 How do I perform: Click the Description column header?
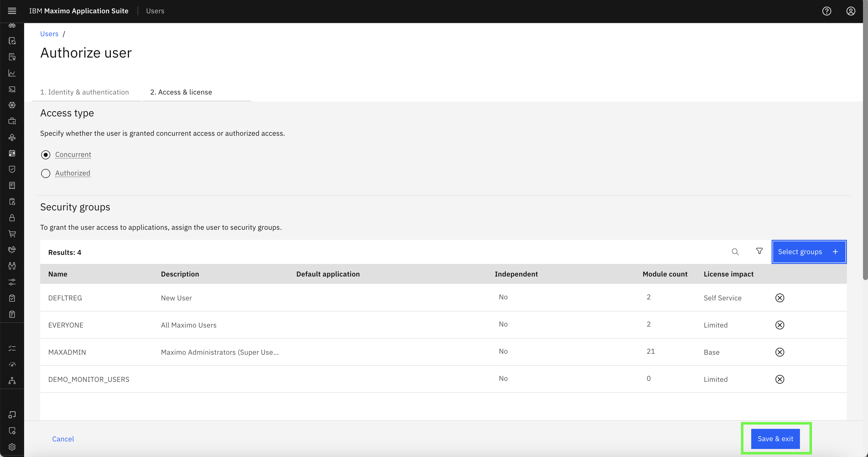180,274
